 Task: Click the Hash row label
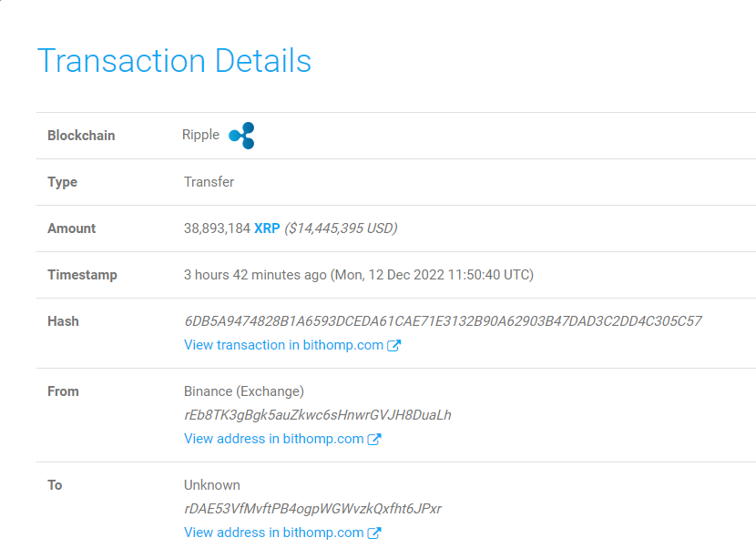pyautogui.click(x=63, y=321)
